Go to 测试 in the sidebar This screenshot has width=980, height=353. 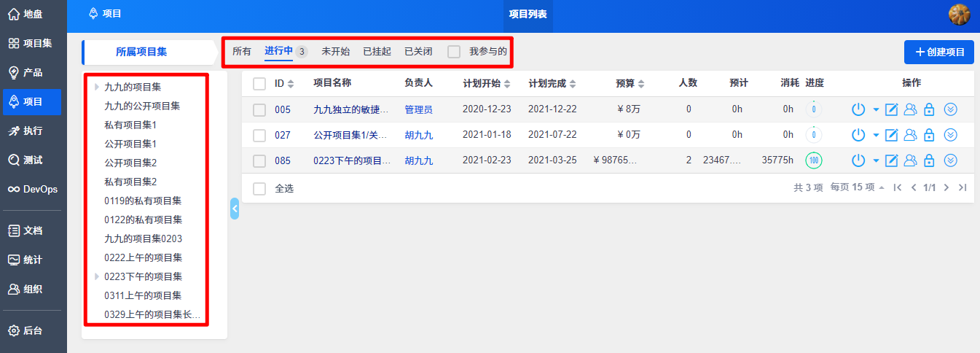coord(33,160)
